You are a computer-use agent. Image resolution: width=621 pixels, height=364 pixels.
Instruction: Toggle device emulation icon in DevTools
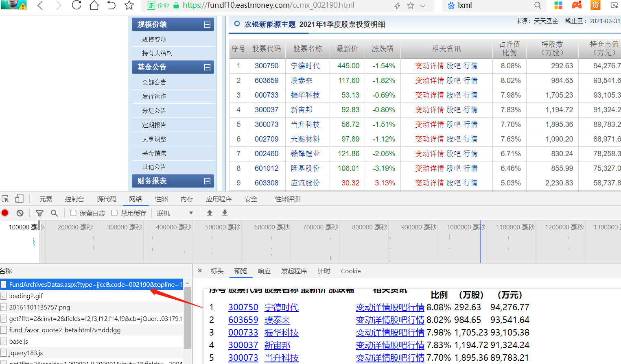[x=19, y=198]
